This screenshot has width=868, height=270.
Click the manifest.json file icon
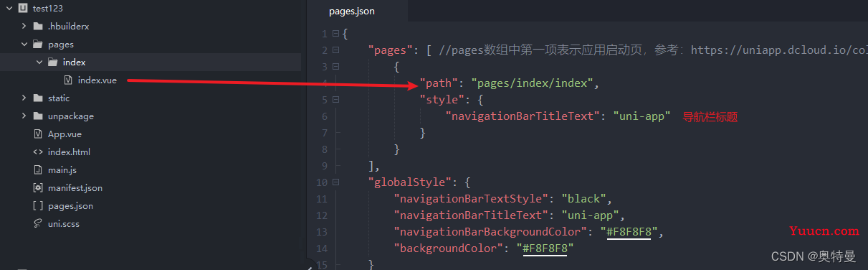coord(38,187)
